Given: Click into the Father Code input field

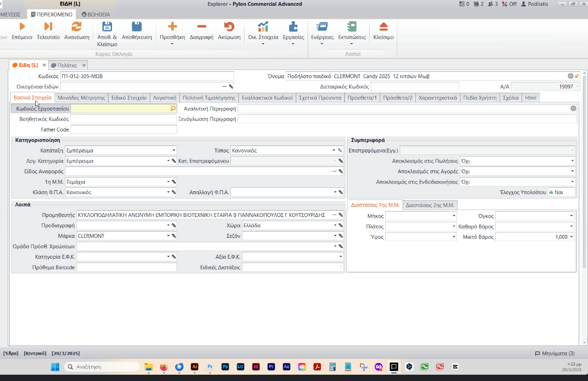Looking at the screenshot, I should point(124,130).
